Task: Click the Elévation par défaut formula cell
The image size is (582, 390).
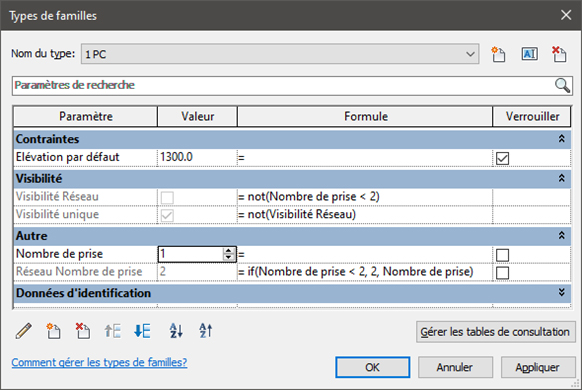Action: click(x=365, y=157)
